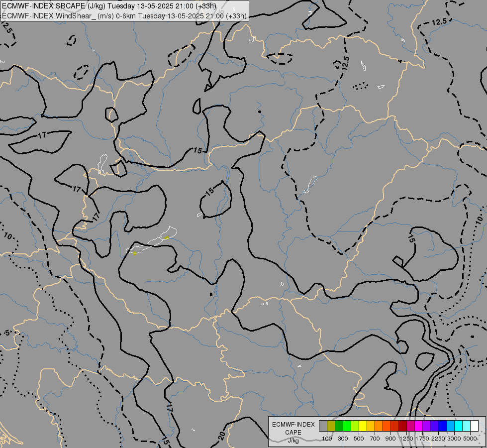Click the legend unit J/kg

tap(293, 441)
